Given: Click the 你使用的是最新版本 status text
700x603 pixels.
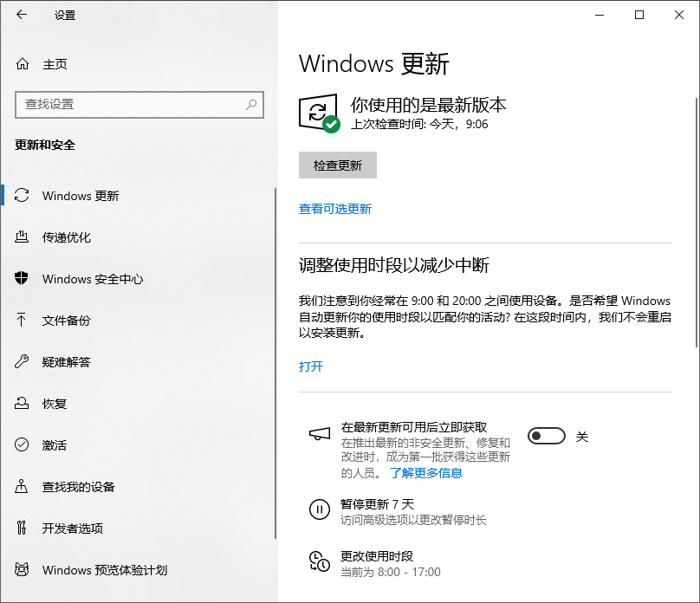Looking at the screenshot, I should click(428, 105).
